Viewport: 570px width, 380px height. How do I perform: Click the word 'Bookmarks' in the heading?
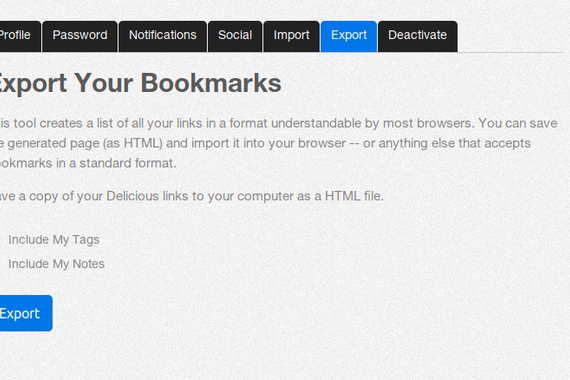[211, 83]
